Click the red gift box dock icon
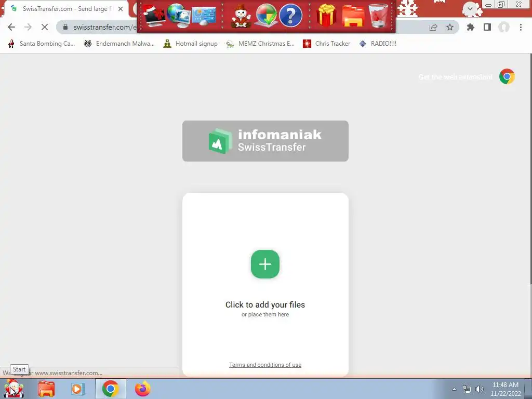 point(326,16)
